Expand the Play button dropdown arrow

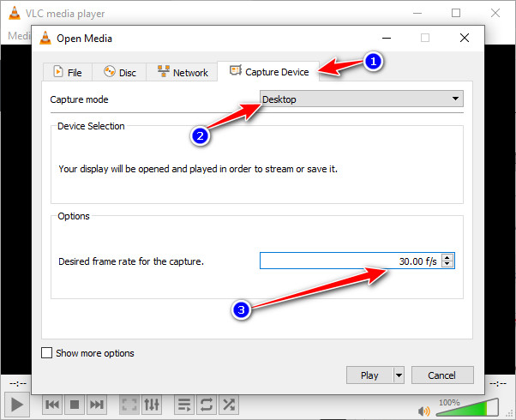click(x=399, y=375)
